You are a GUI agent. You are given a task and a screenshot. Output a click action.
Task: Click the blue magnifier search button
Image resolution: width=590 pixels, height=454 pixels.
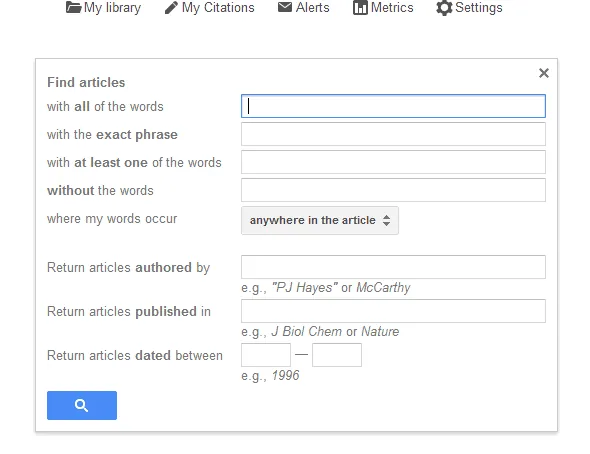[82, 405]
